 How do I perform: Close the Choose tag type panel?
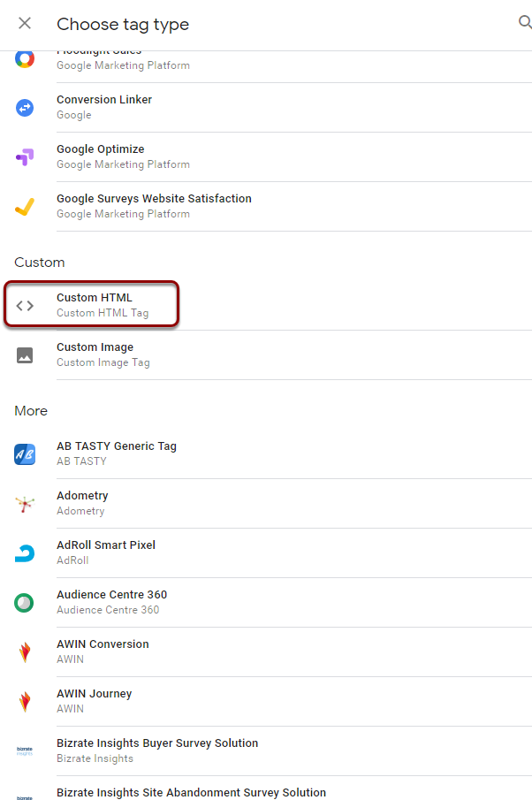coord(25,24)
